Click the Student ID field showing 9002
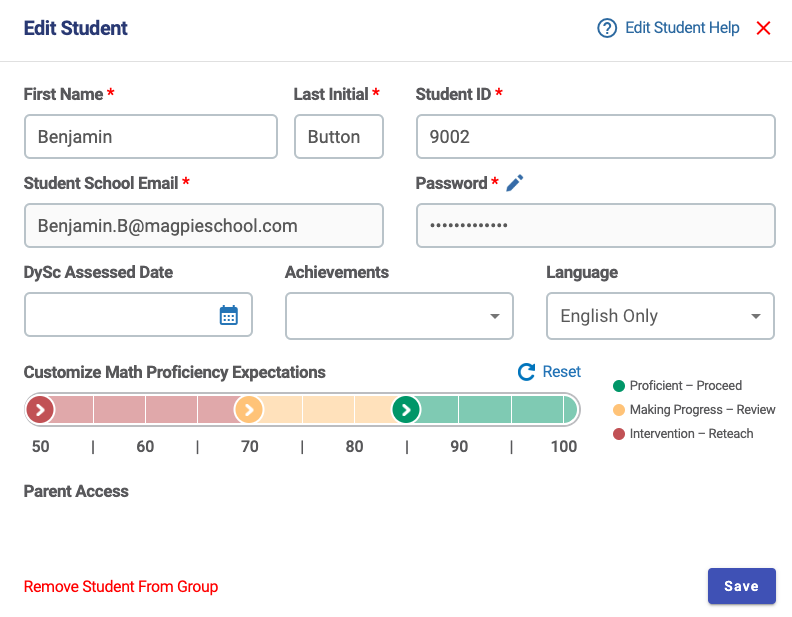 pyautogui.click(x=596, y=136)
